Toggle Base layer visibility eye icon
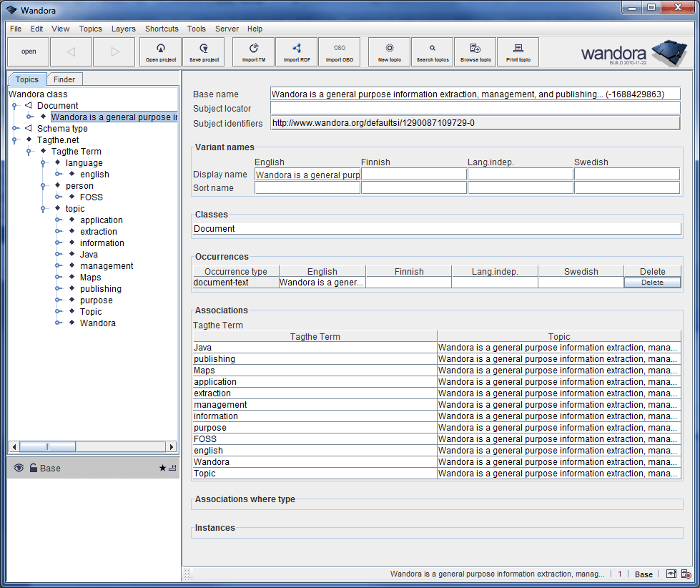The height and width of the screenshot is (588, 700). tap(19, 468)
